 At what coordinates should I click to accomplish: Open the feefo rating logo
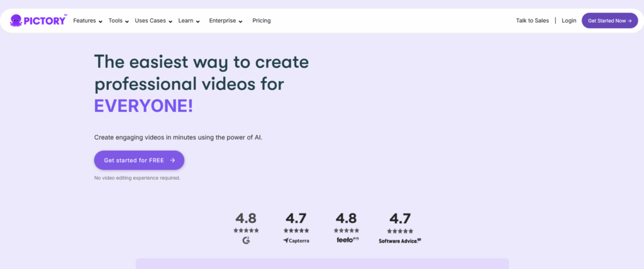(347, 240)
